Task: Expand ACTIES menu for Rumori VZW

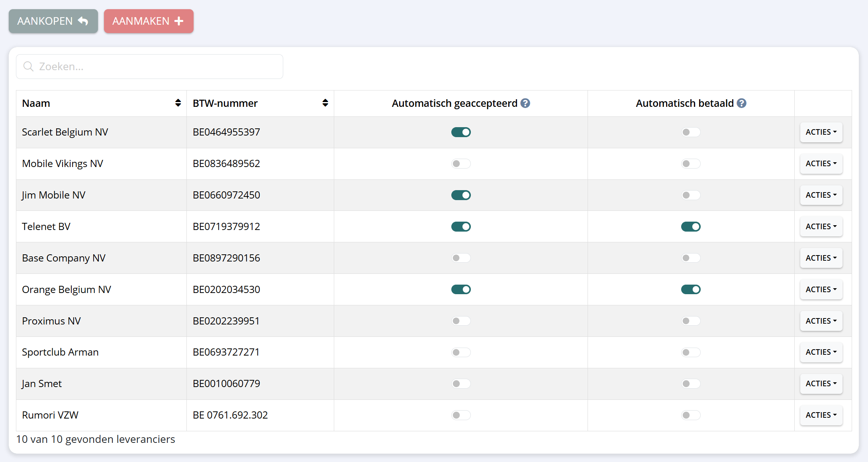Action: 821,415
